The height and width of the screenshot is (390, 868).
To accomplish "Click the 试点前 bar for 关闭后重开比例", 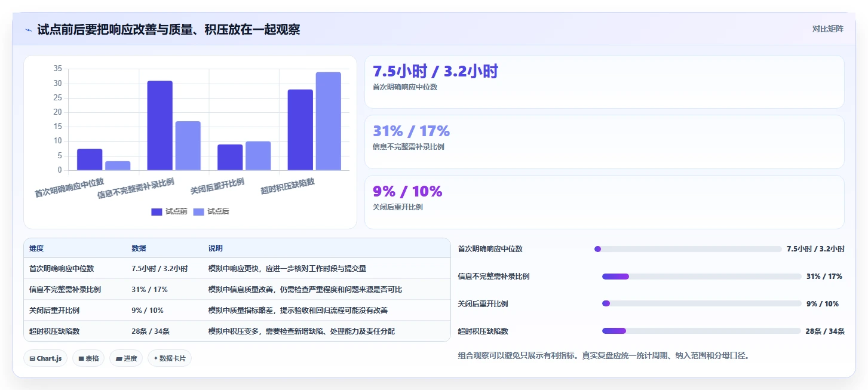I will click(230, 157).
